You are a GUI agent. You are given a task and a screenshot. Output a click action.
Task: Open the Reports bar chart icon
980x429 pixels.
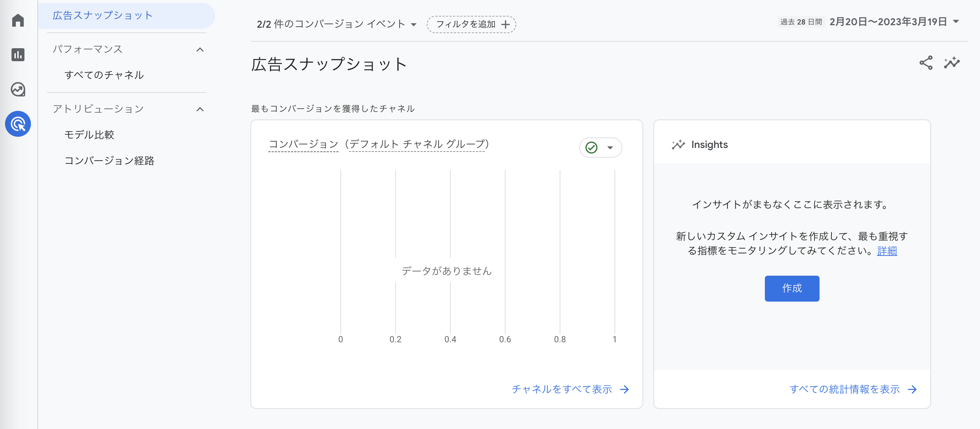click(x=18, y=55)
